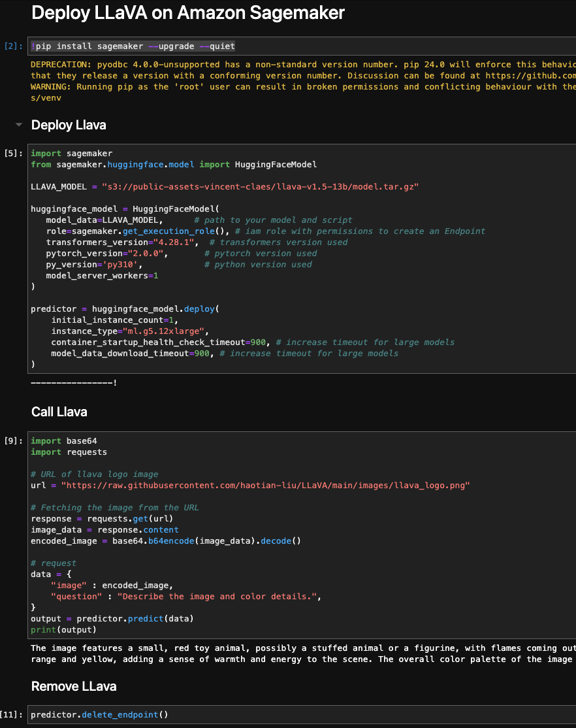Click the transformers_version "4.28.1" line
576x728 pixels.
pos(197,242)
